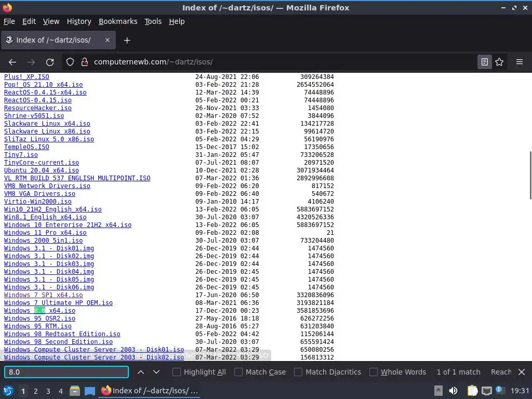Open the clipboard tray icon
Viewport: 532px width, 399px height.
tap(472, 391)
